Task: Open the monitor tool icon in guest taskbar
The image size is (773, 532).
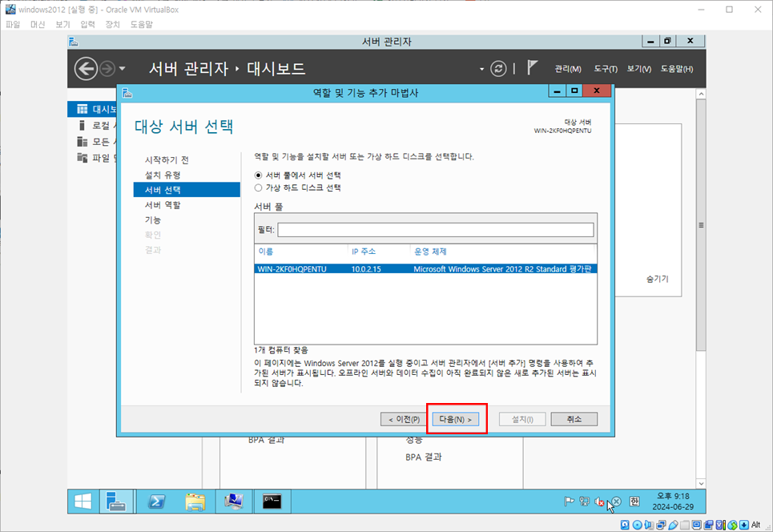Action: (x=234, y=502)
